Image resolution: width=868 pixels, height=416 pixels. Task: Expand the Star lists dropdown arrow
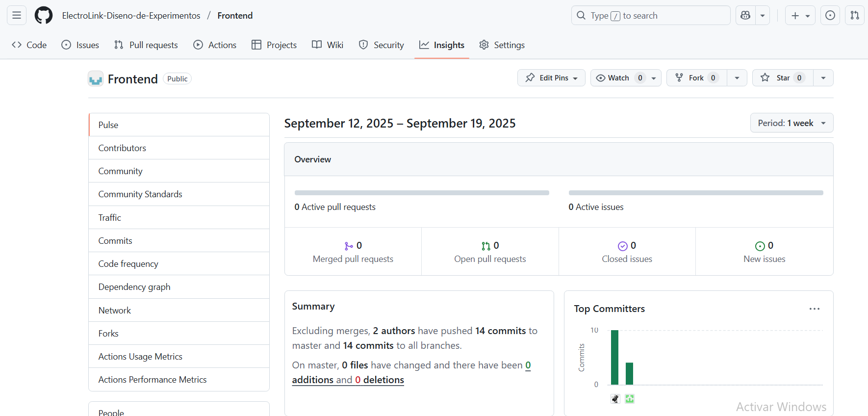[823, 78]
